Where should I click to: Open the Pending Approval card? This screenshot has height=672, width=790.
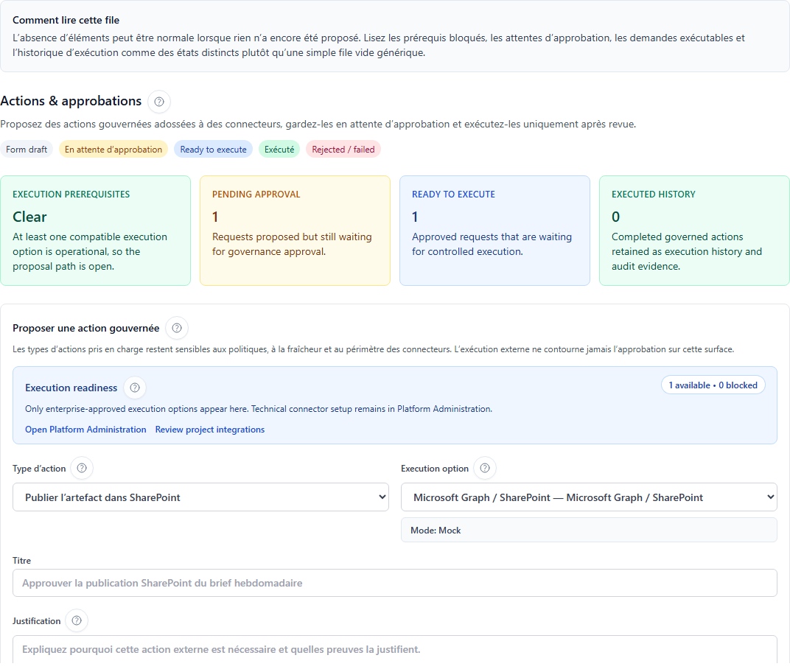(295, 230)
